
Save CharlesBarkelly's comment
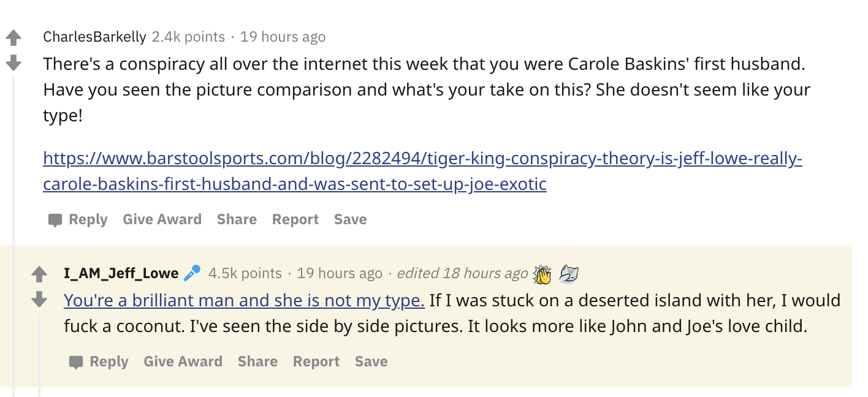[350, 219]
